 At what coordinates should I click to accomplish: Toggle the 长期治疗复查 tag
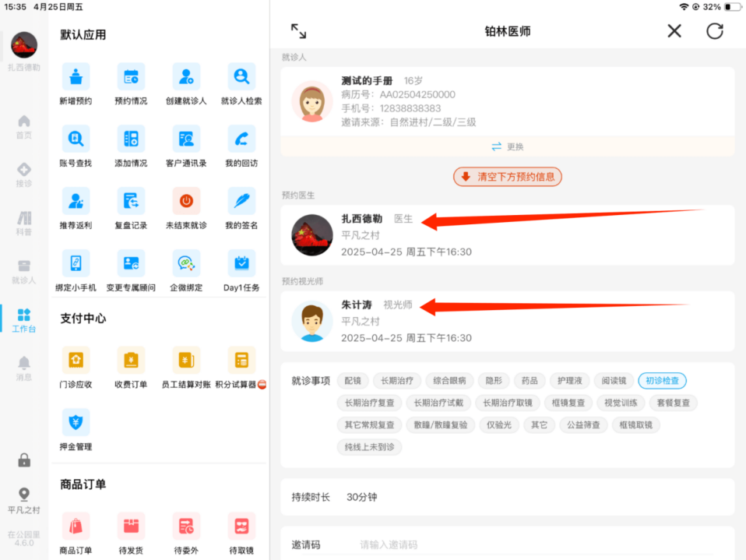point(369,403)
